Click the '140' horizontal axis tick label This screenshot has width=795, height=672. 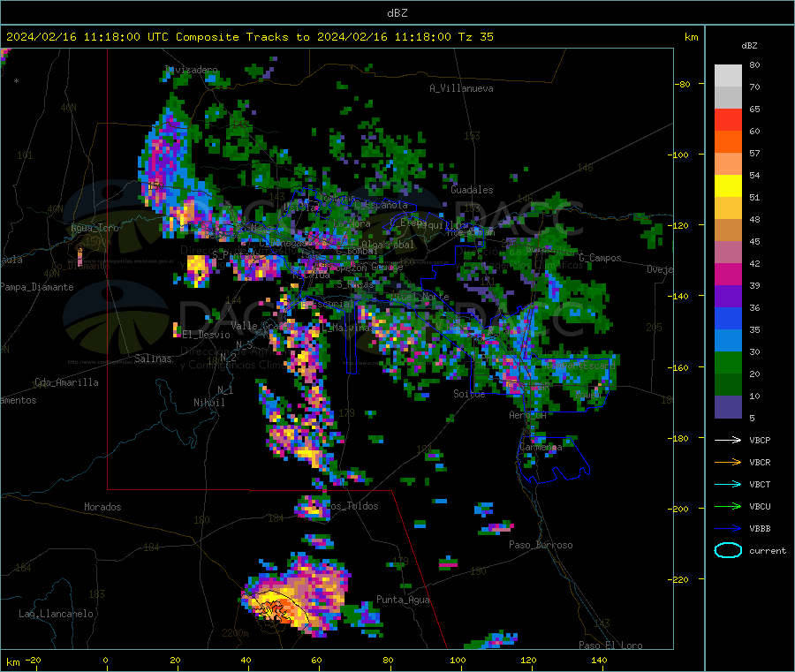pos(599,660)
